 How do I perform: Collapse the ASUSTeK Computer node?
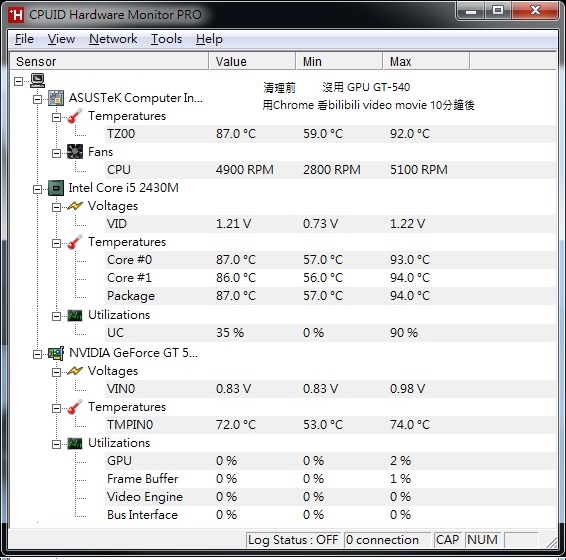pos(37,99)
